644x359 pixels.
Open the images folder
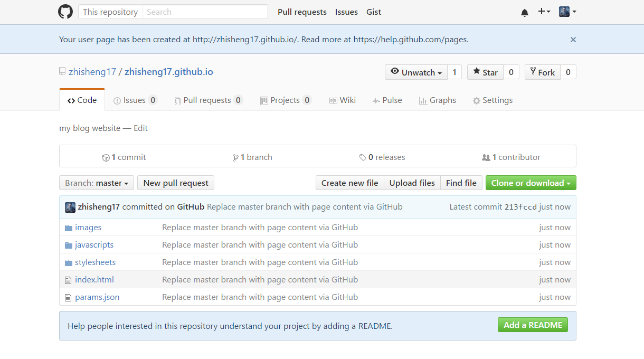88,228
